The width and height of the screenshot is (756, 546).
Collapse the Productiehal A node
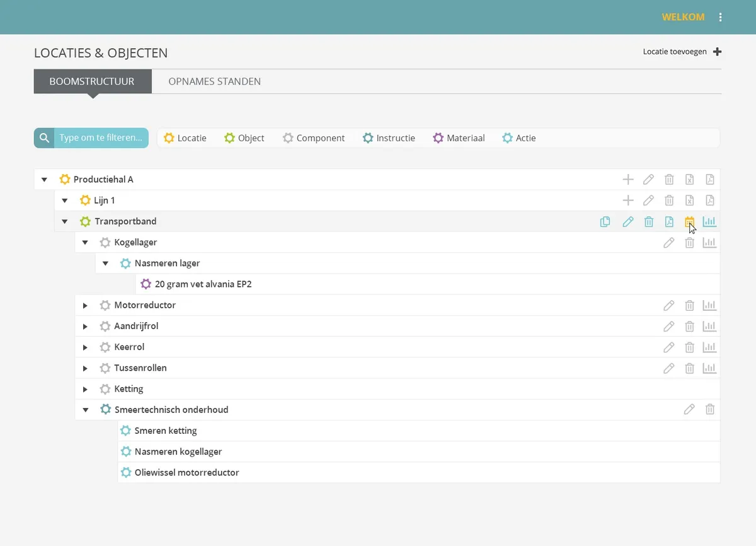(x=44, y=180)
